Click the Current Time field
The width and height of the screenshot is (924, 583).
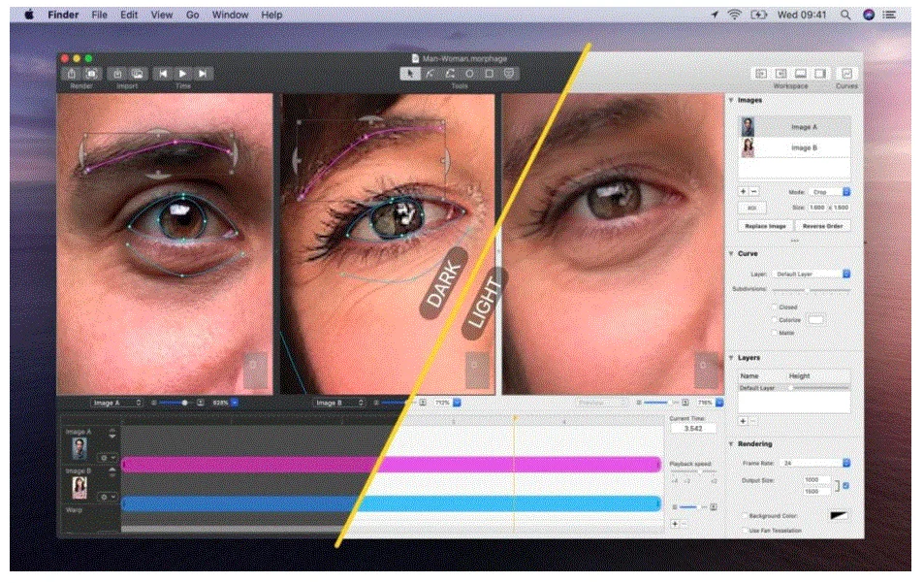(693, 429)
